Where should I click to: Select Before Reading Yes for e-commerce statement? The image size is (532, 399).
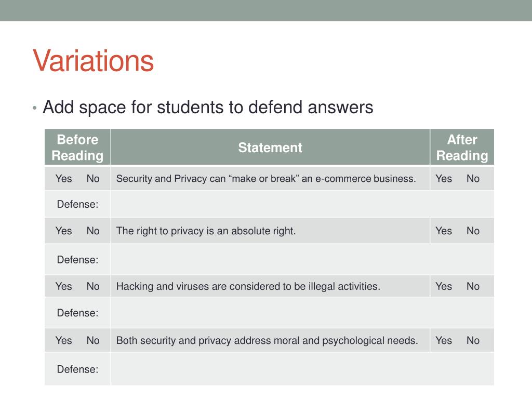63,179
